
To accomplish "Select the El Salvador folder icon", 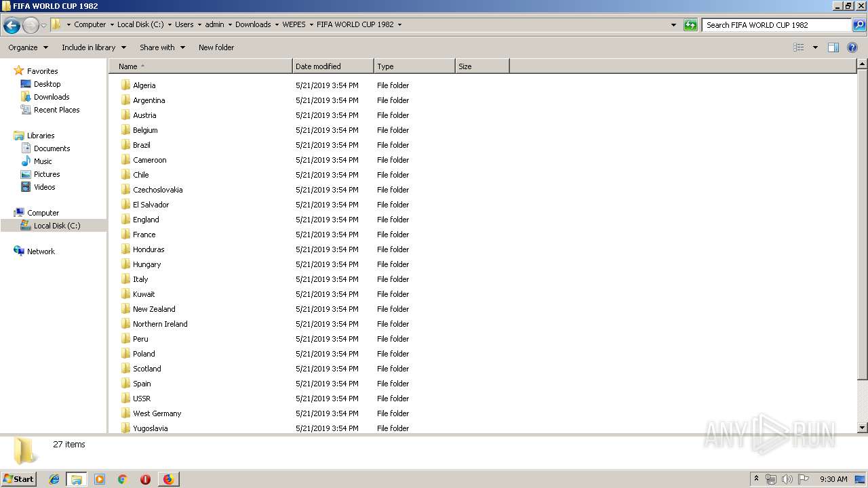I will (125, 204).
